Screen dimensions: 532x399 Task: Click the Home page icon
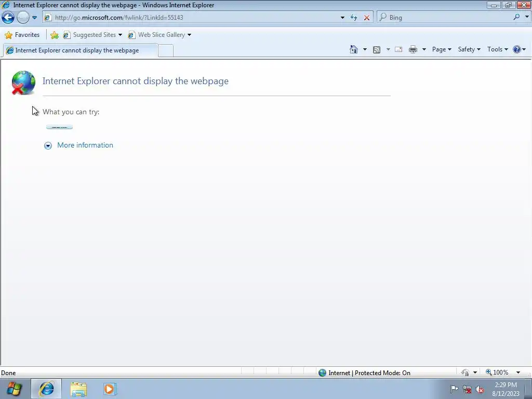tap(353, 49)
